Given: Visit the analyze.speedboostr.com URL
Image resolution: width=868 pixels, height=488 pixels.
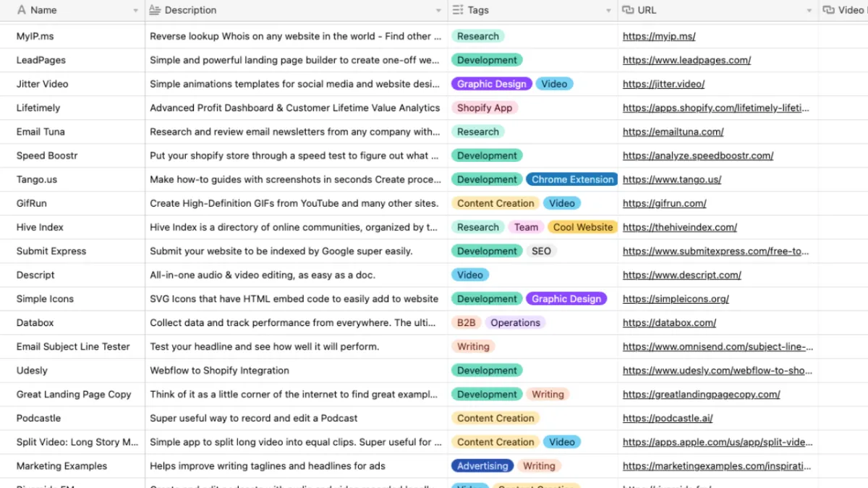Looking at the screenshot, I should (x=698, y=155).
